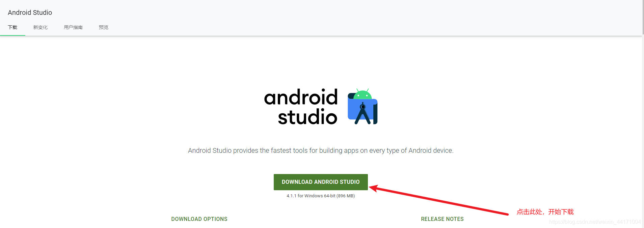Image resolution: width=644 pixels, height=228 pixels.
Task: Click the Download Android Studio button
Action: coord(321,182)
